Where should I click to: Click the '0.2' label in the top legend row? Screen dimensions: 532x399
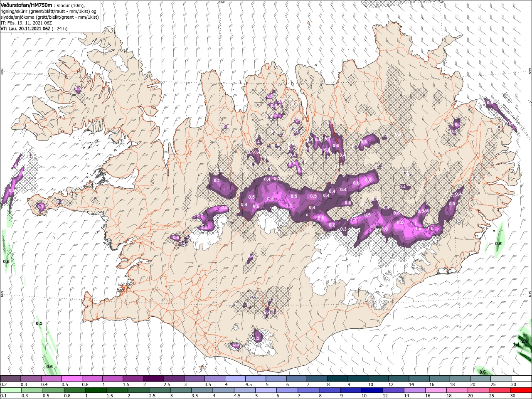(3, 384)
